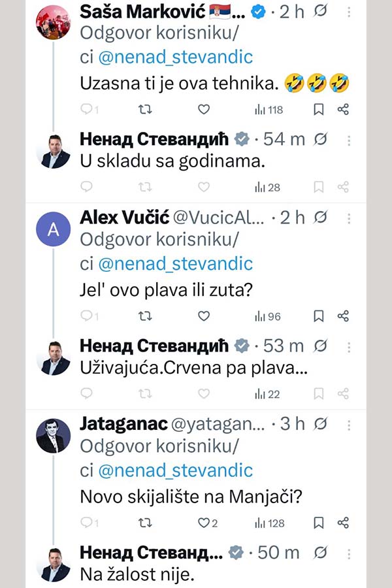This screenshot has height=588, width=392.
Task: Open the @nenad_stevandic mention in Saša's reply
Action: tap(175, 57)
